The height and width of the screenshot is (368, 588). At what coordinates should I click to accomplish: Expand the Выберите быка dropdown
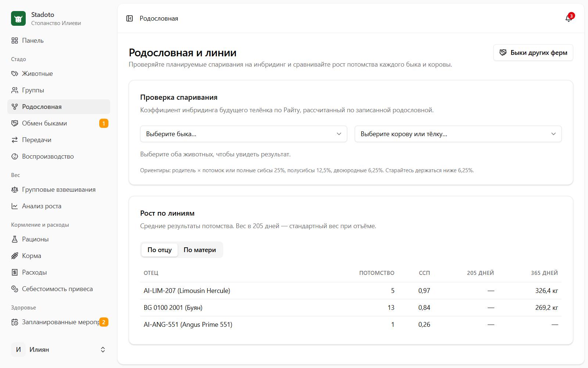pyautogui.click(x=244, y=134)
